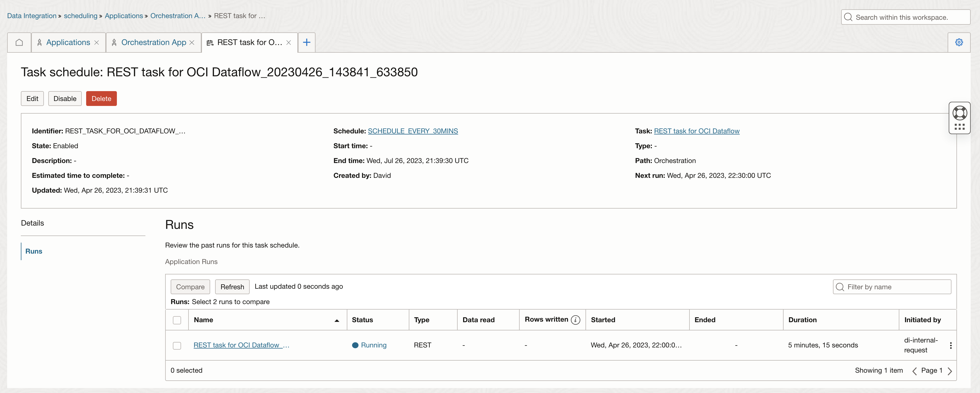Click the home tab icon
This screenshot has width=980, height=393.
(19, 42)
